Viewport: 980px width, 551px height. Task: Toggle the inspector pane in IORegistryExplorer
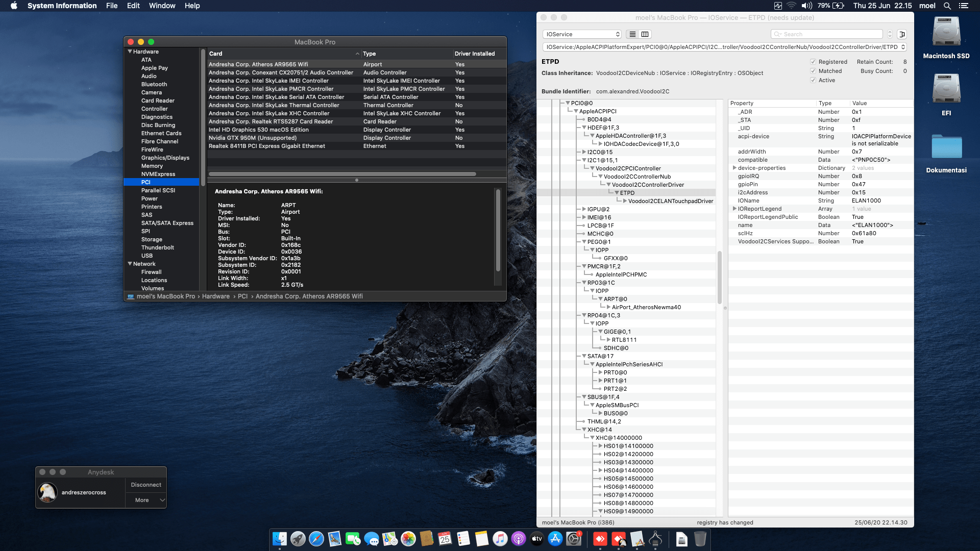[902, 34]
